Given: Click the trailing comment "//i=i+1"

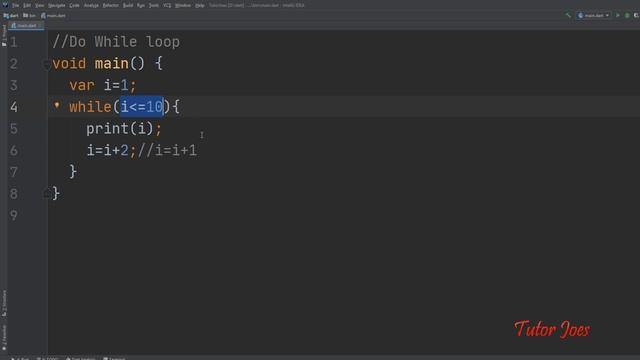Looking at the screenshot, I should 167,150.
